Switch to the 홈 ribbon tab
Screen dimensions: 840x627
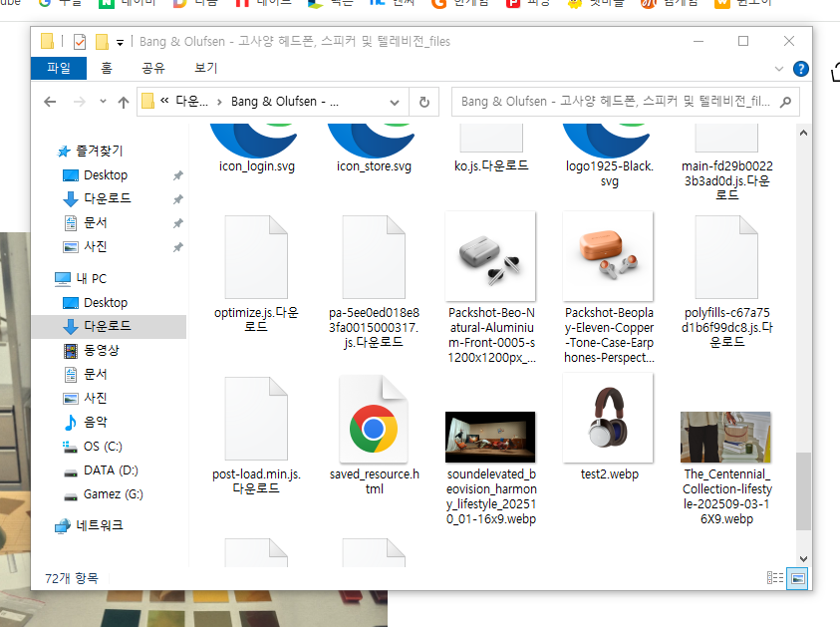(107, 68)
